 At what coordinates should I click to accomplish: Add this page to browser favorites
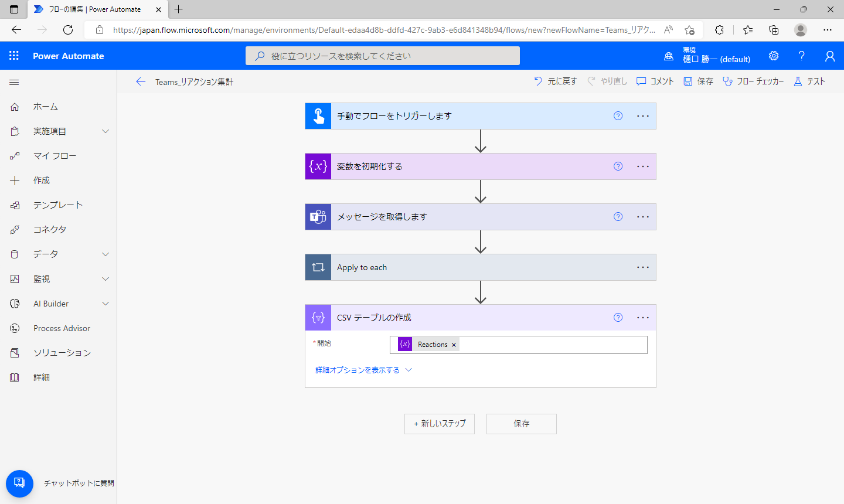690,30
